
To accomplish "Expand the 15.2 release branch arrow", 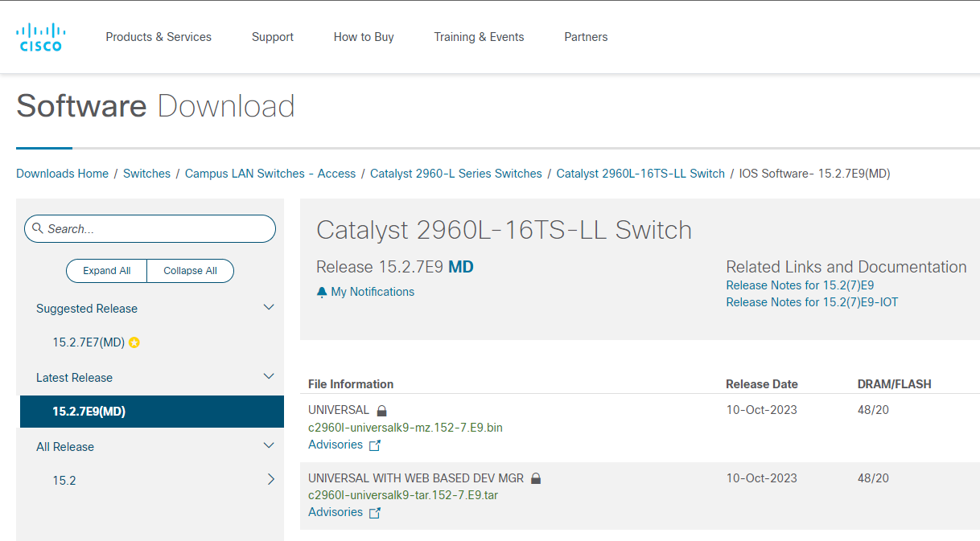I will click(270, 480).
